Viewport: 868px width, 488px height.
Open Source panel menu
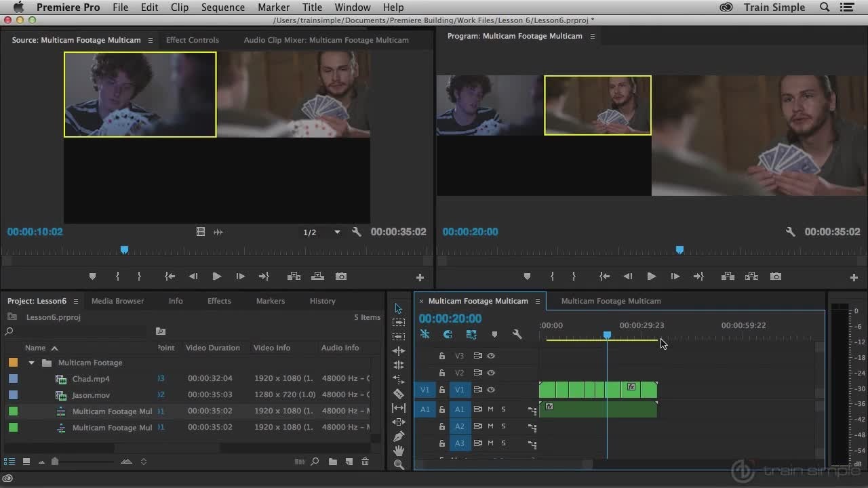tap(151, 40)
